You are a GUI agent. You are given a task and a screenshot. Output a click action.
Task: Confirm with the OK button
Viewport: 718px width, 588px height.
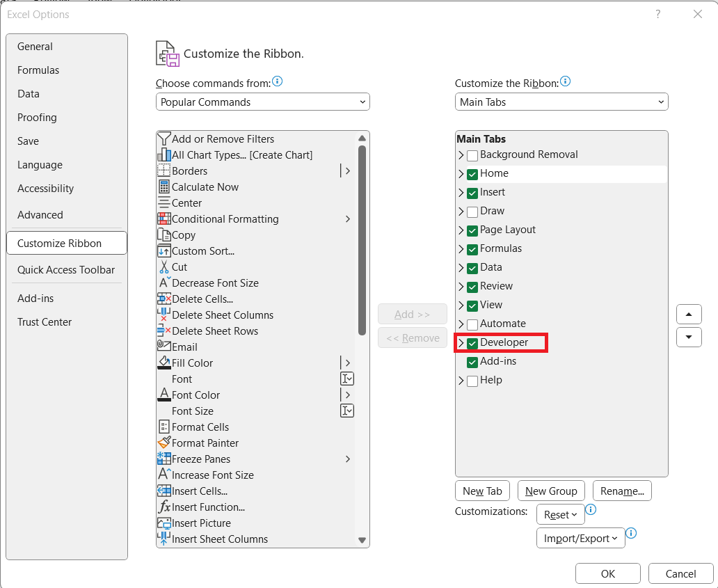607,574
